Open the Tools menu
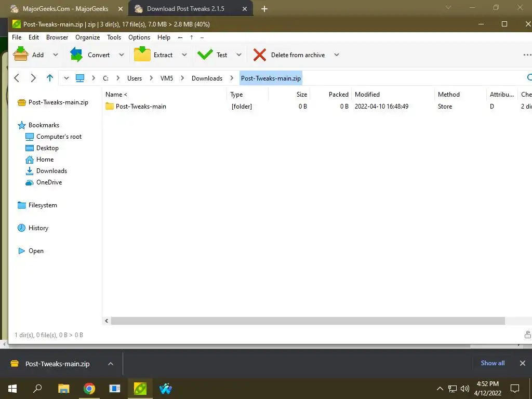532x399 pixels. point(114,37)
